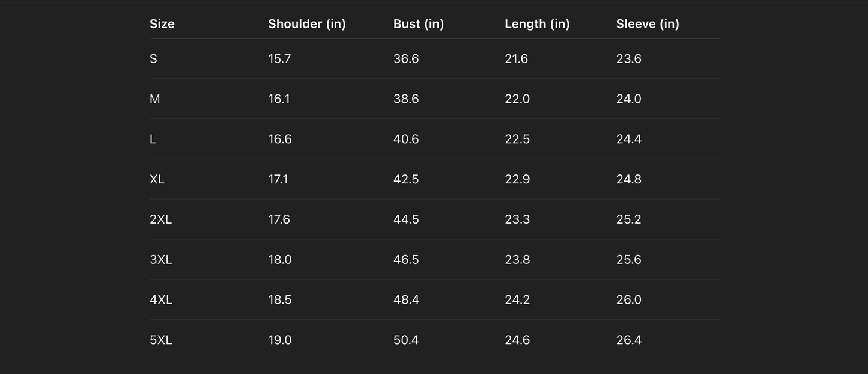Screen dimensions: 868x374
Task: Select the 2XL size row label
Action: pyautogui.click(x=160, y=220)
